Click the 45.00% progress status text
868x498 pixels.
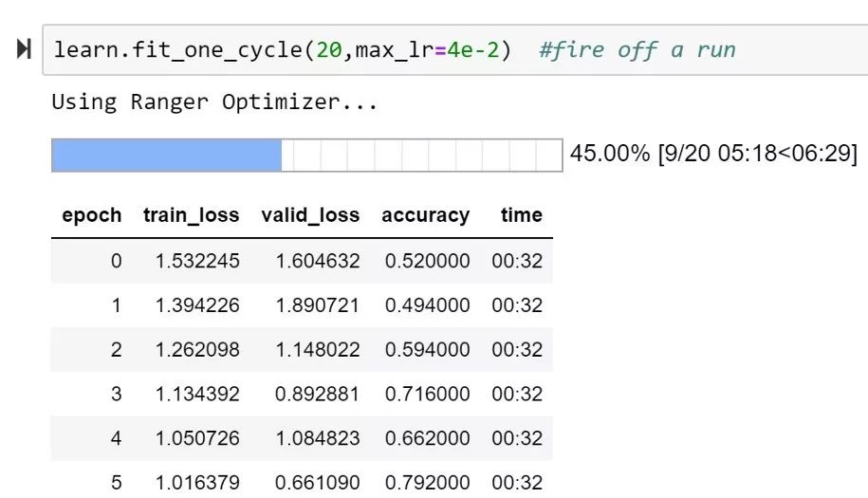pyautogui.click(x=713, y=154)
